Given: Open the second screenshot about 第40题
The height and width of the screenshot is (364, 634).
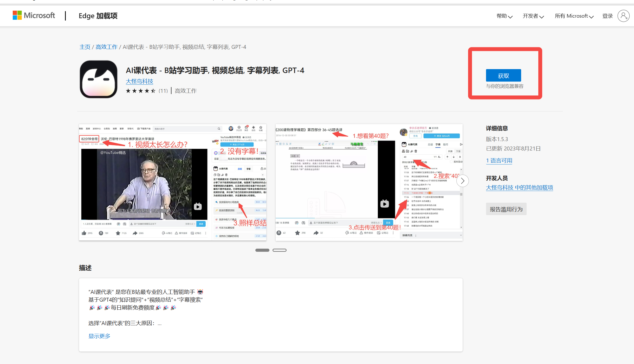Looking at the screenshot, I should (x=369, y=182).
